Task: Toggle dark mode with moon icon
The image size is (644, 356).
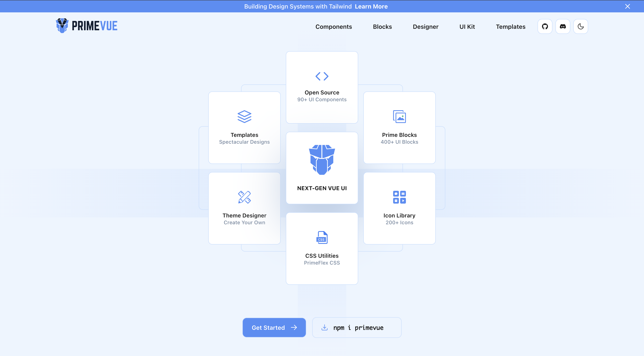Action: [x=581, y=26]
